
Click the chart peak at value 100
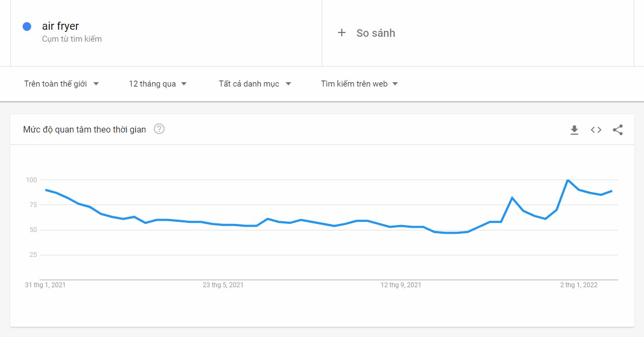point(568,180)
